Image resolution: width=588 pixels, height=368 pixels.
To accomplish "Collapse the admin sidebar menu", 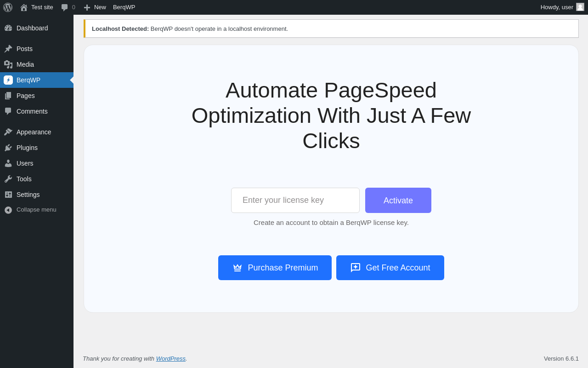I will coord(37,210).
